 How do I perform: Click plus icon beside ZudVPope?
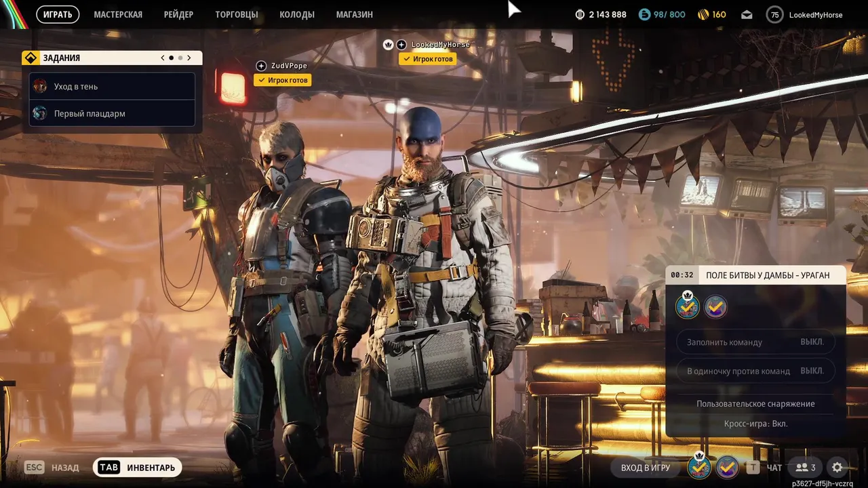[x=261, y=66]
